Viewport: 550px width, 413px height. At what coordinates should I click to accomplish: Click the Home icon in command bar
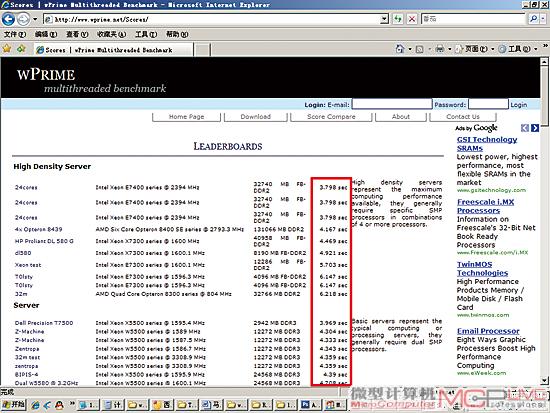pyautogui.click(x=400, y=49)
